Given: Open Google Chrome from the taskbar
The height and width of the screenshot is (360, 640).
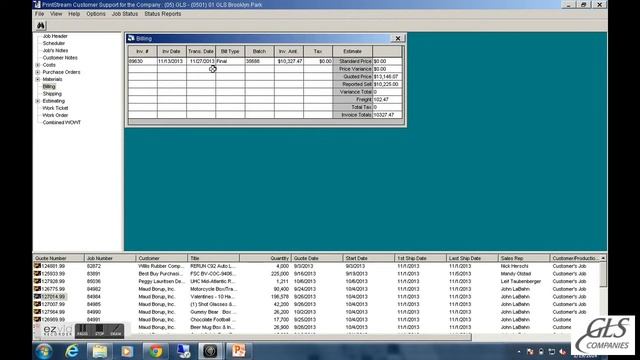Looking at the screenshot, I should tap(156, 351).
